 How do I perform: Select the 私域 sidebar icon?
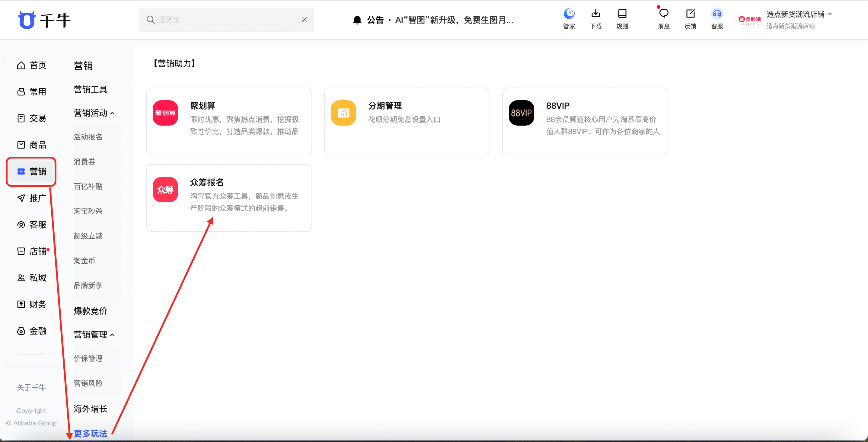click(x=21, y=277)
